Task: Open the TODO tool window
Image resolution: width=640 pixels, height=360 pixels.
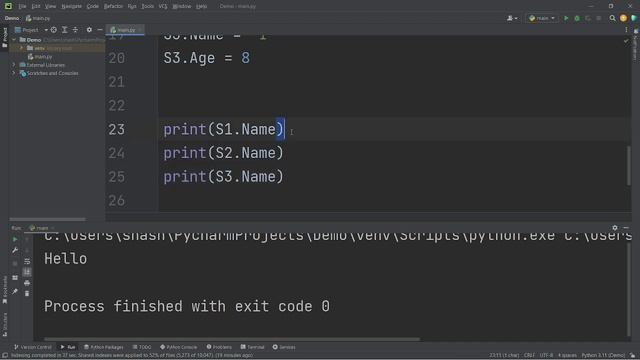Action: pyautogui.click(x=142, y=347)
